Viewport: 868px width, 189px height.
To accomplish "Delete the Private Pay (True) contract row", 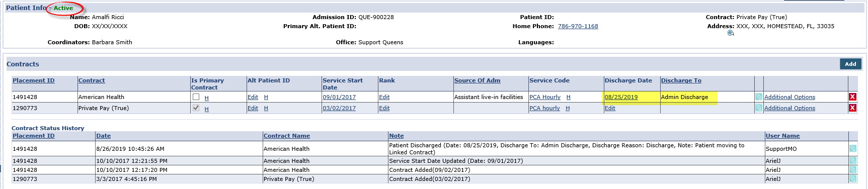I will pyautogui.click(x=852, y=108).
